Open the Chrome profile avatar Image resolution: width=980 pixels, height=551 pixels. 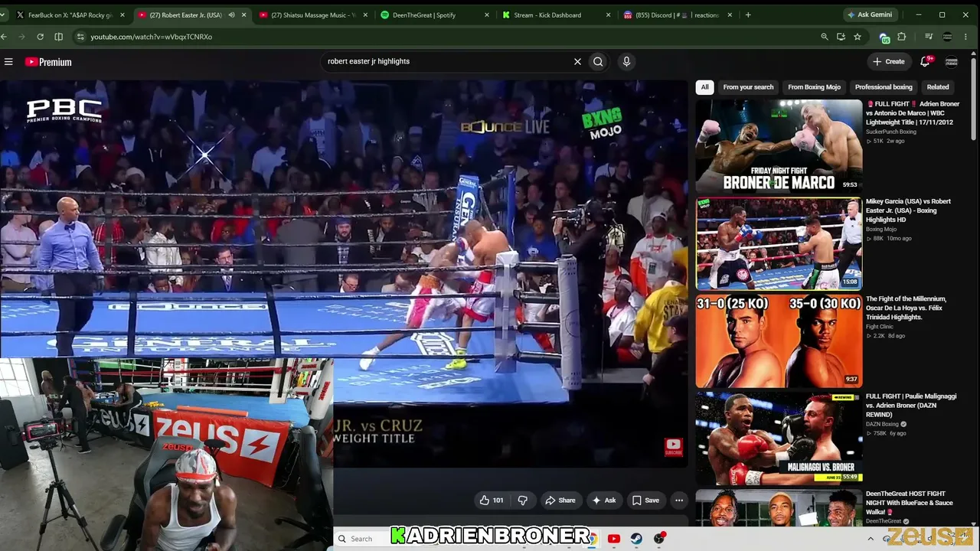tap(948, 37)
